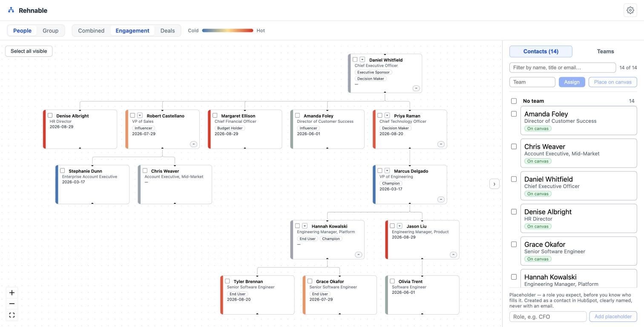644x327 pixels.
Task: Open Marcus Delgado's card dropdown arrow
Action: point(387,171)
